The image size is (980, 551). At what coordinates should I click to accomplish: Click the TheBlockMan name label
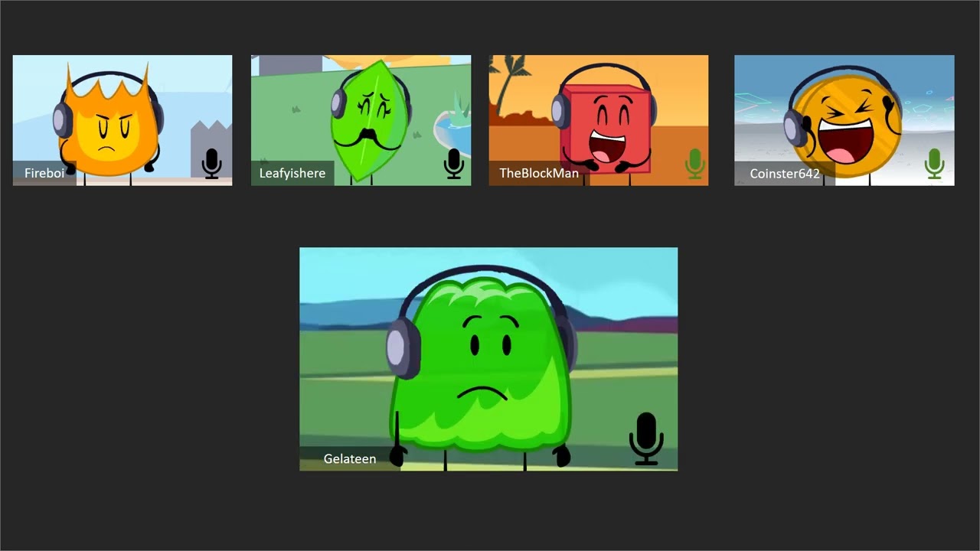[539, 173]
